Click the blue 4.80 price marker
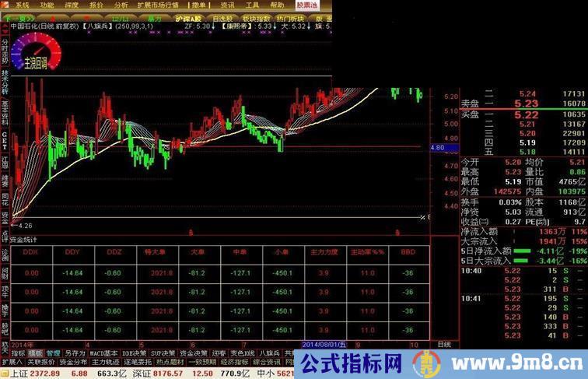This screenshot has height=379, width=588. click(436, 147)
